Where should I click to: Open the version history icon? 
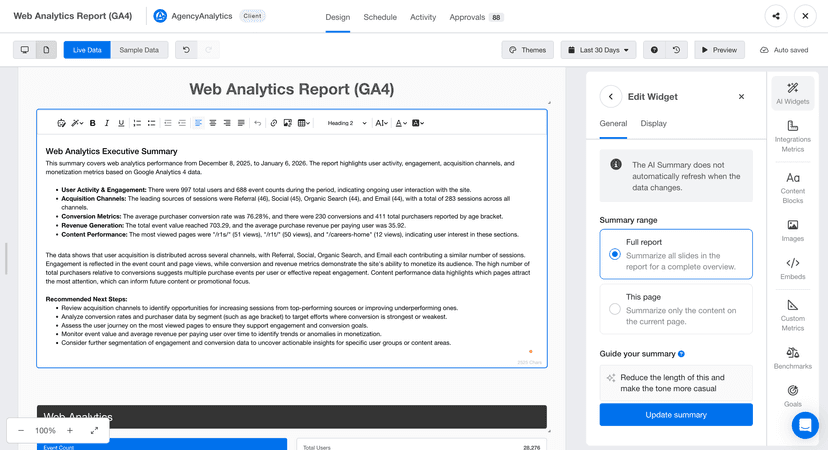pos(676,50)
